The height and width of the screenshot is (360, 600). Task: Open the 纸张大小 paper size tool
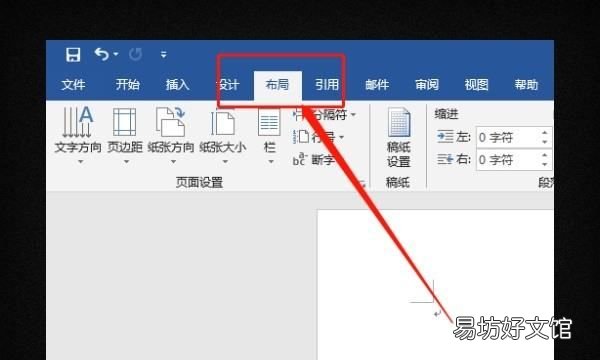[223, 135]
